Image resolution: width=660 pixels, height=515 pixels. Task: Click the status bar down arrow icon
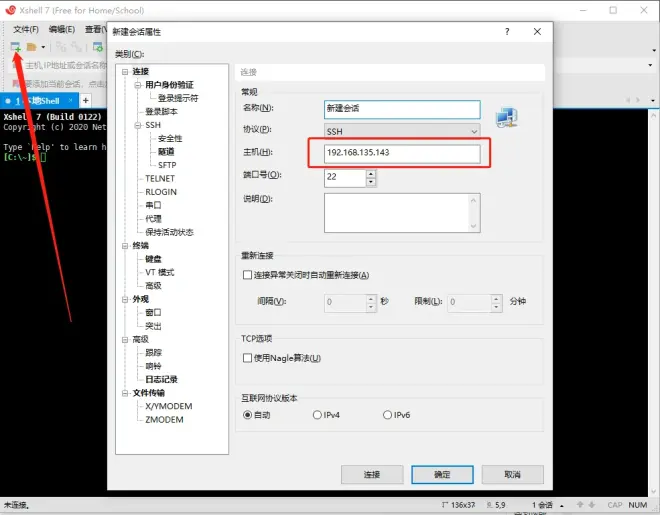592,504
